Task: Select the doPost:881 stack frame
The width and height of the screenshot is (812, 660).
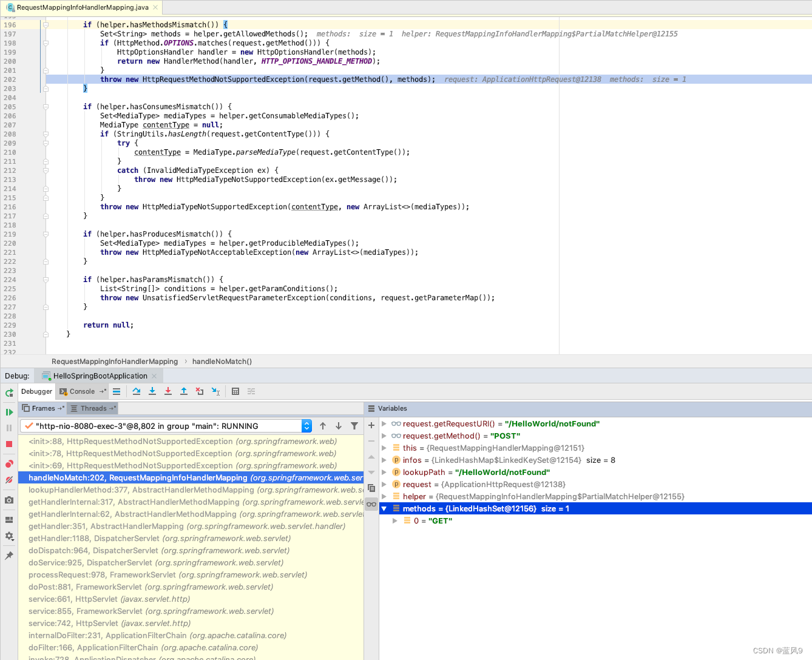Action: (191, 587)
